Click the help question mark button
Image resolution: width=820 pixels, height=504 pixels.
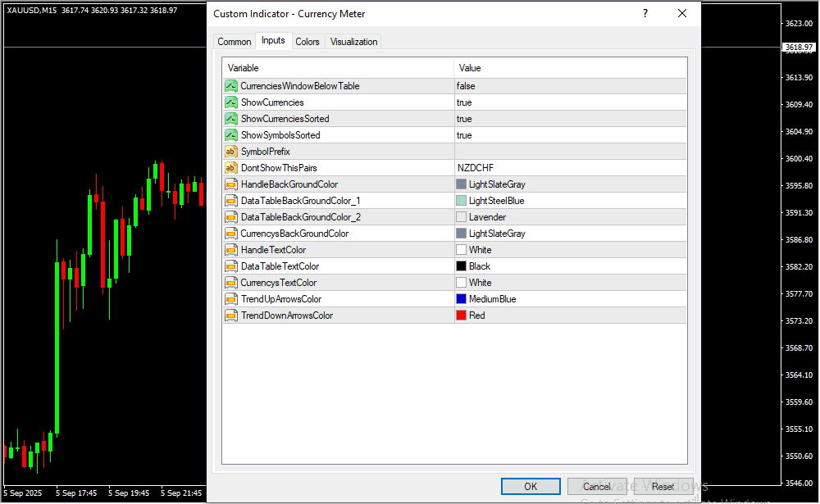pyautogui.click(x=645, y=14)
